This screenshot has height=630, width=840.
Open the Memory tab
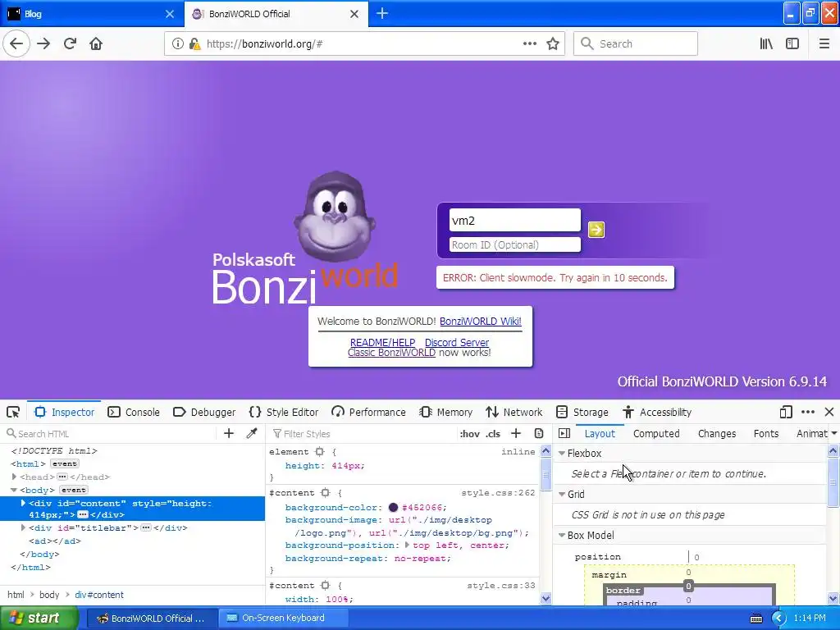pos(446,412)
